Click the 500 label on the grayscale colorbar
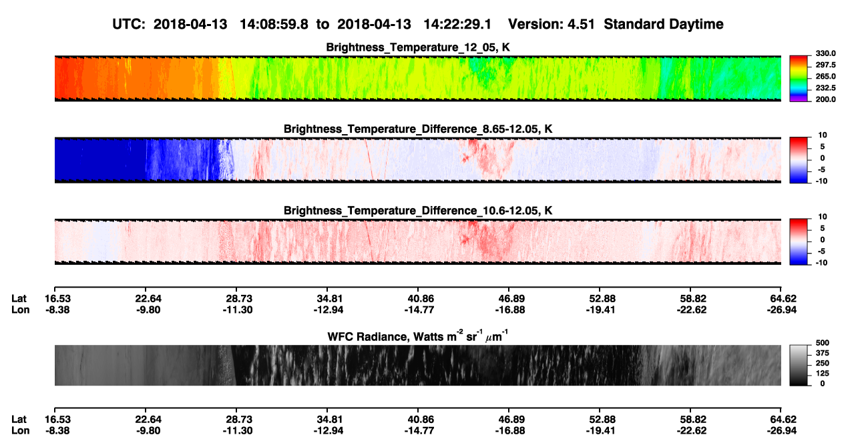The width and height of the screenshot is (868, 445). (x=823, y=343)
